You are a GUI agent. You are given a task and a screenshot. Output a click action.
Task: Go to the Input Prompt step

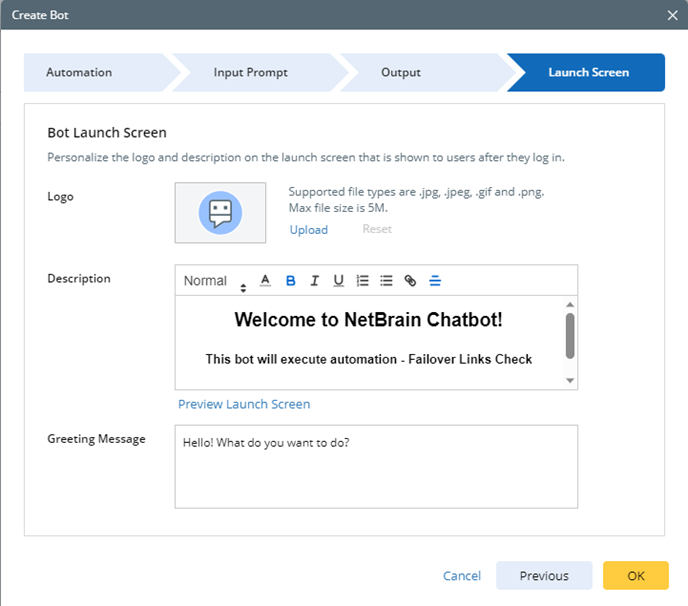click(x=250, y=73)
